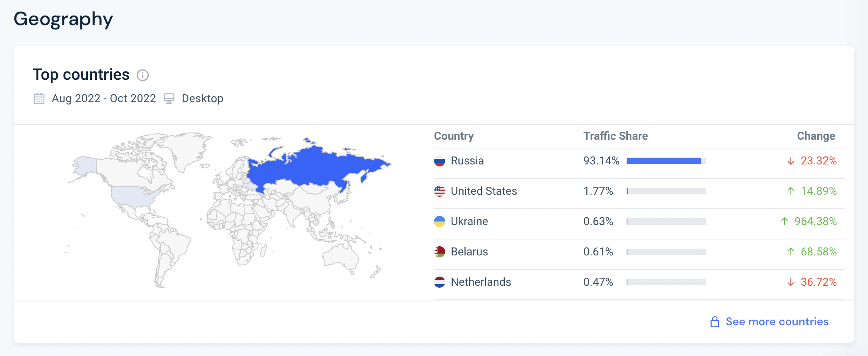This screenshot has width=868, height=356.
Task: Click the Traffic Share column header
Action: click(615, 136)
